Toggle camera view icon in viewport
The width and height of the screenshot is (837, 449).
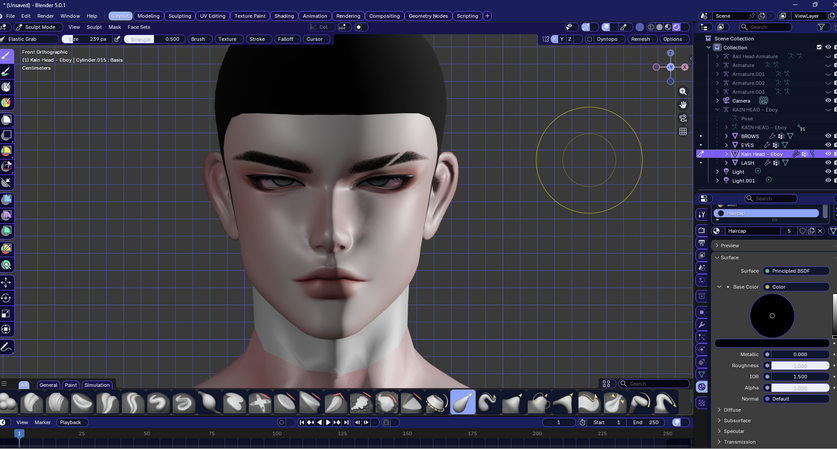683,118
